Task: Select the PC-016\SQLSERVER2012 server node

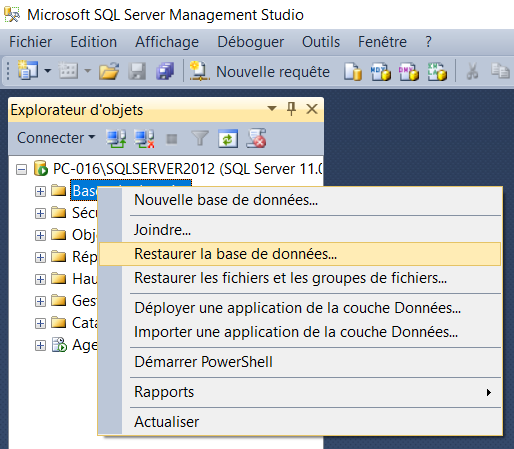Action: [188, 169]
